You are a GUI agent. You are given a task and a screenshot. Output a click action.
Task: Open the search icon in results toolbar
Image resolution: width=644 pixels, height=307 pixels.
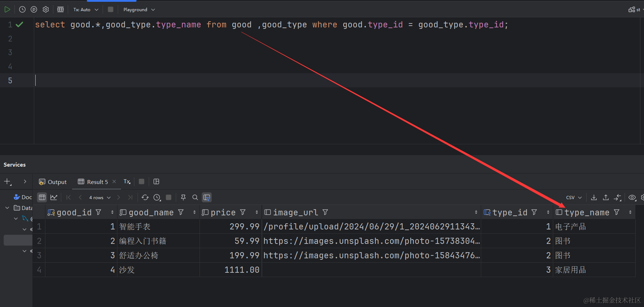195,197
